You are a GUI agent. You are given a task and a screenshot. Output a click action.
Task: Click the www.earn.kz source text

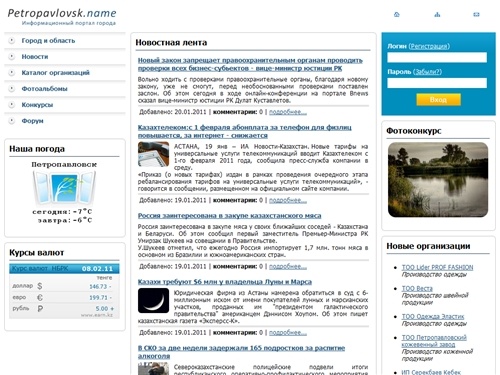(97, 315)
